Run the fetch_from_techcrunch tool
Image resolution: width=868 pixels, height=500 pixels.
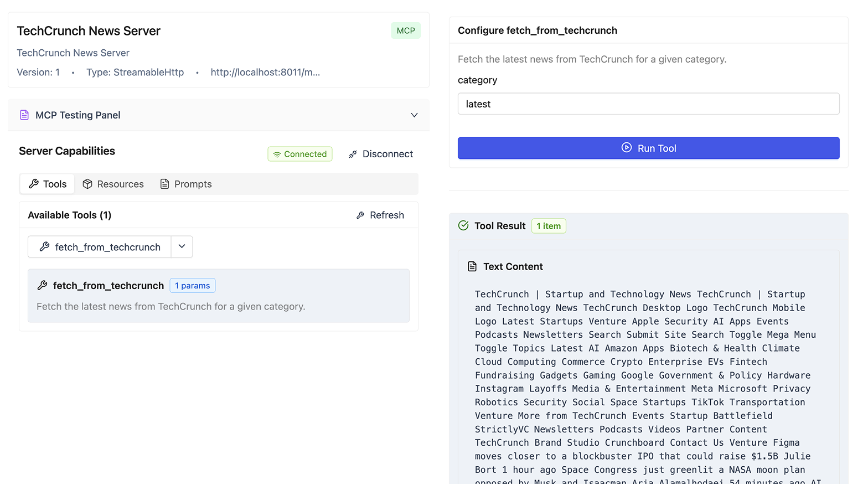pyautogui.click(x=649, y=148)
